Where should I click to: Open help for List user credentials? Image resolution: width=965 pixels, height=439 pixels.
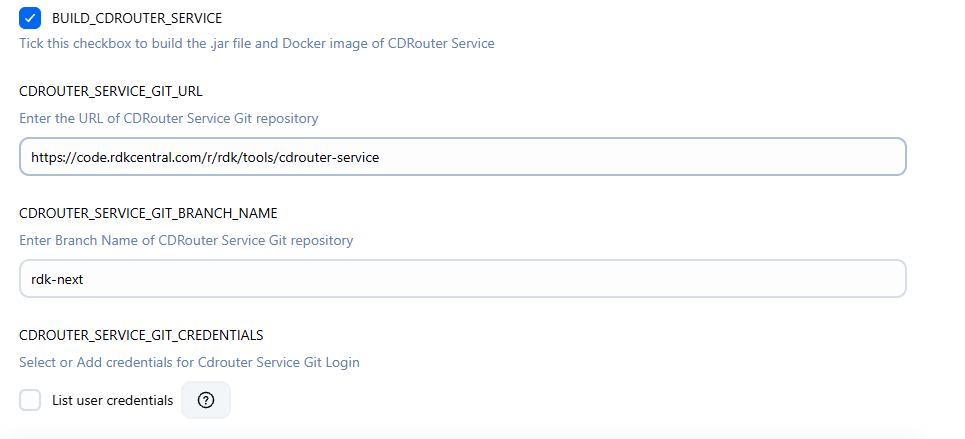[206, 400]
